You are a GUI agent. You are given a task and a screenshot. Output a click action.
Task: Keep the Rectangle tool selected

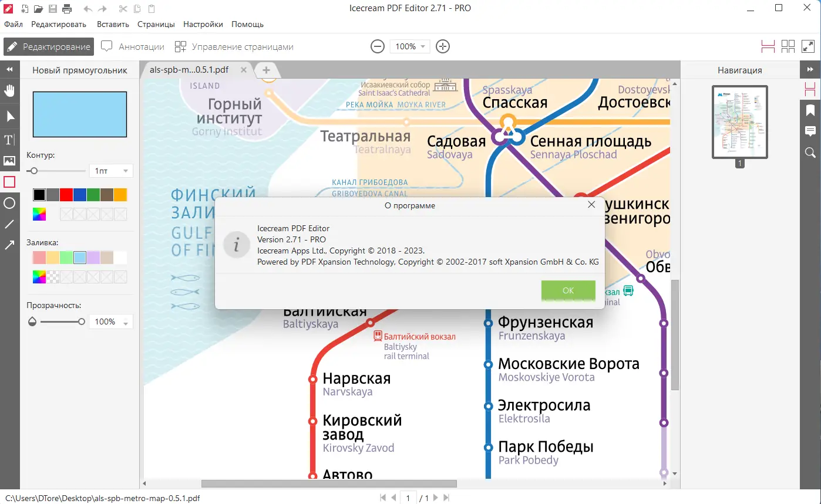[9, 181]
